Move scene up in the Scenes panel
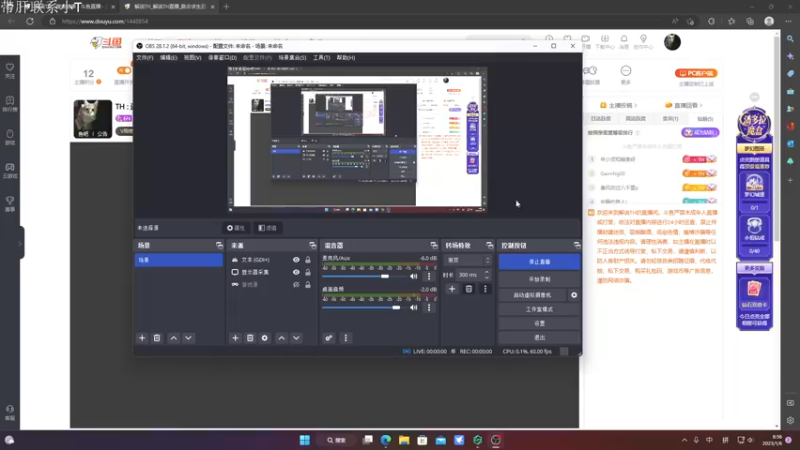 (173, 338)
